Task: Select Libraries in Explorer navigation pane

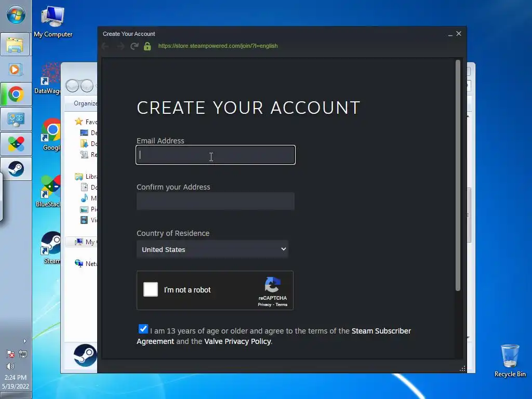Action: pos(86,177)
